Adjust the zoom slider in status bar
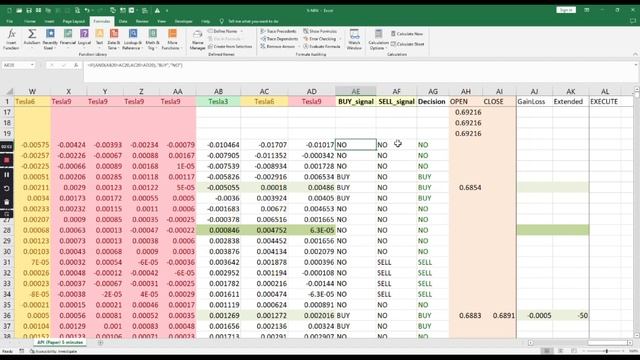Image resolution: width=640 pixels, height=360 pixels. pos(606,351)
